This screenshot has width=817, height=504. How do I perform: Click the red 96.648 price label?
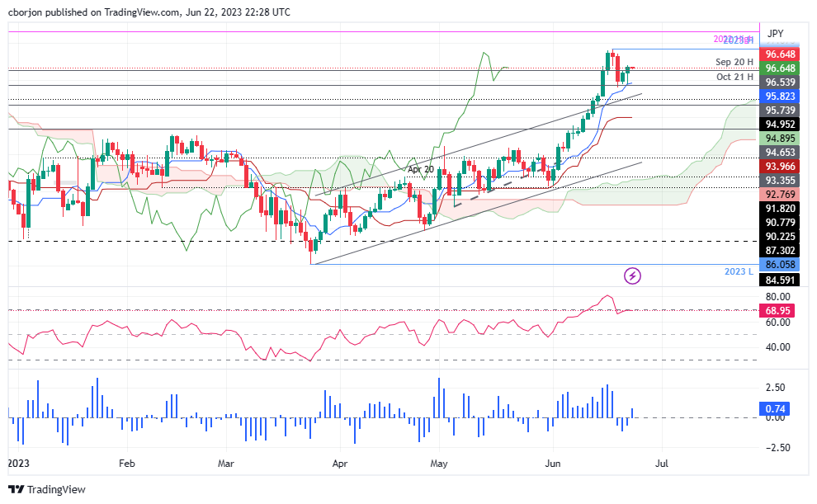(x=779, y=54)
